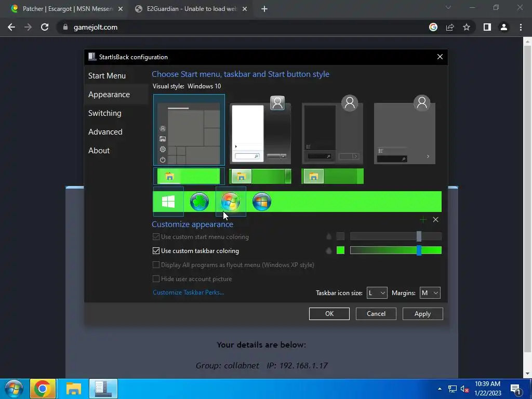Choose the Windows 7 Start orb
This screenshot has height=399, width=532.
231,202
